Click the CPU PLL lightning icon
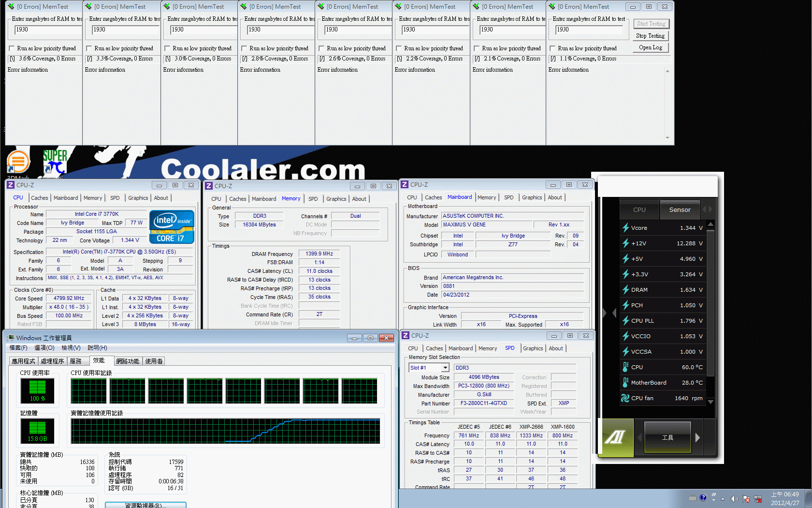 tap(625, 321)
